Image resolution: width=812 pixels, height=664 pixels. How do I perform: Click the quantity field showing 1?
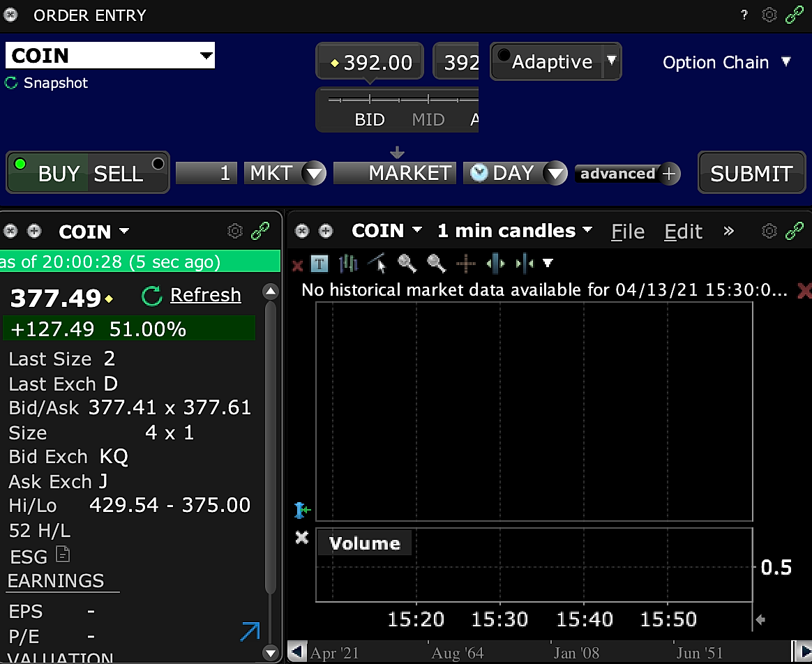tap(206, 173)
